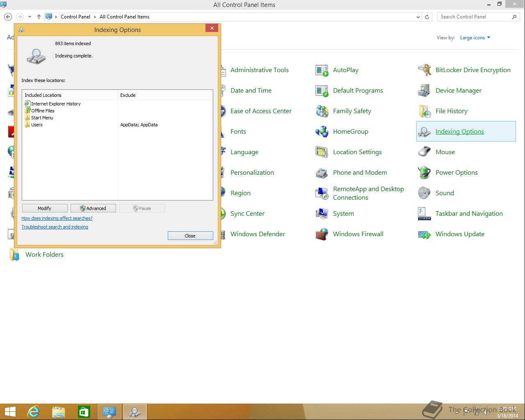Click the Indexing Options magnifier icon

(425, 132)
